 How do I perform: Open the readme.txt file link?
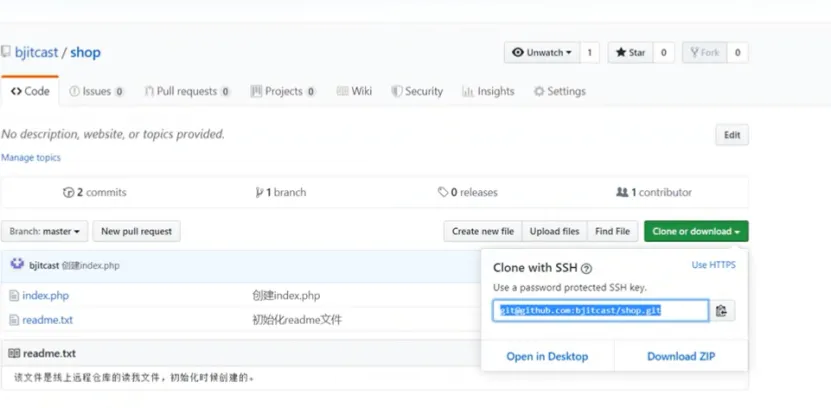pyautogui.click(x=48, y=320)
